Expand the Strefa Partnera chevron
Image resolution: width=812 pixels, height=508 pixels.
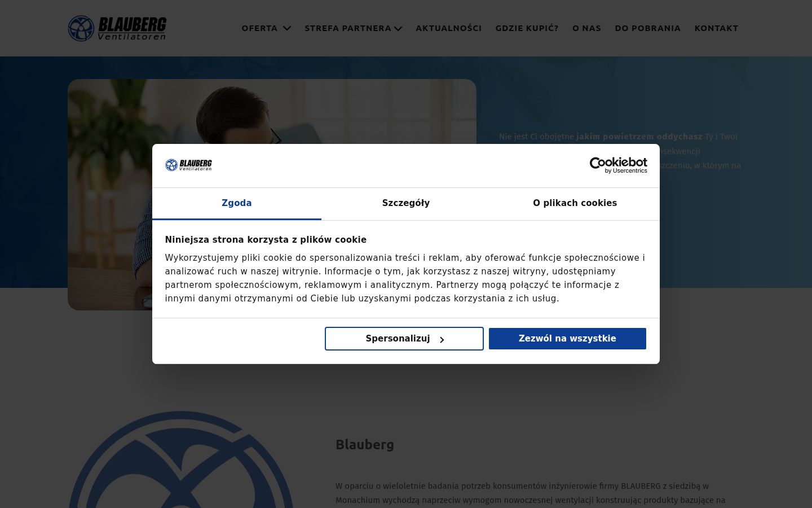coord(398,28)
